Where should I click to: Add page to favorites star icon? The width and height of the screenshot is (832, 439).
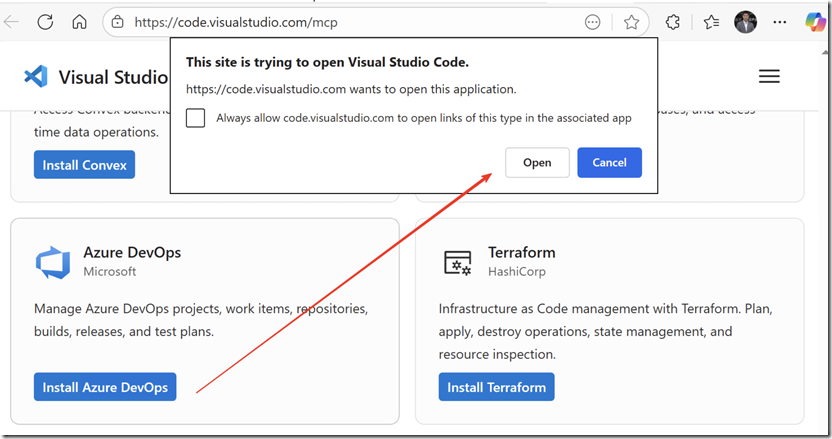click(631, 22)
